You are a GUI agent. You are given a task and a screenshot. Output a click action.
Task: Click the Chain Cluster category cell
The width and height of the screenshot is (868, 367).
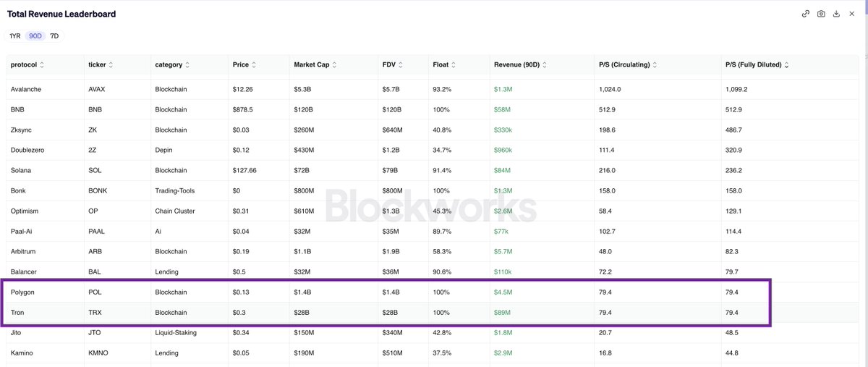coord(175,211)
